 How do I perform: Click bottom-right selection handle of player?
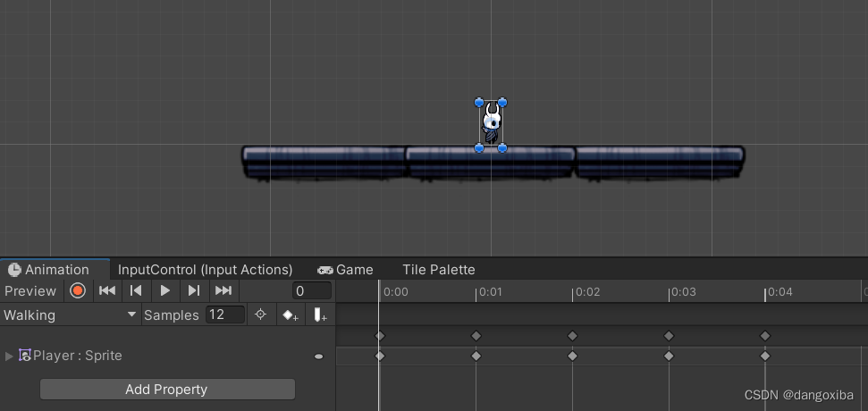point(502,147)
